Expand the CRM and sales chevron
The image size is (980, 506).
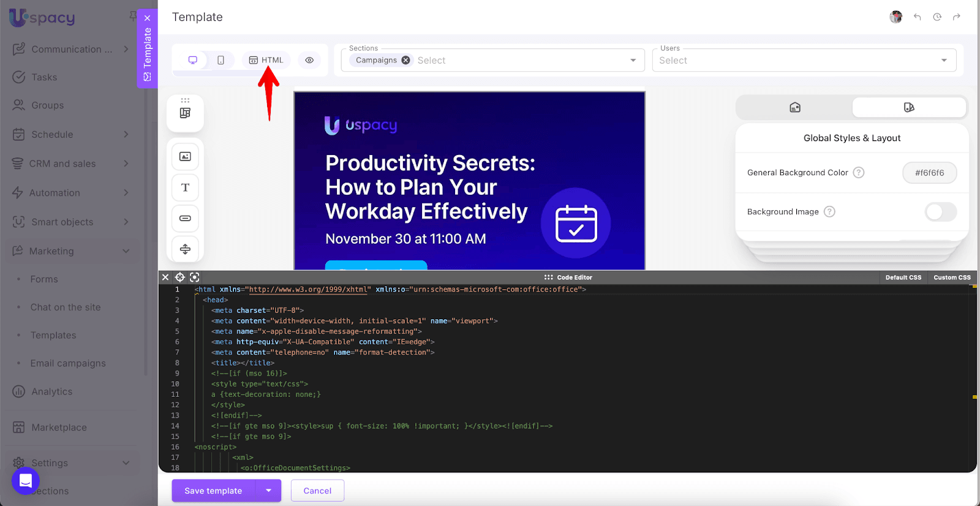pos(126,164)
